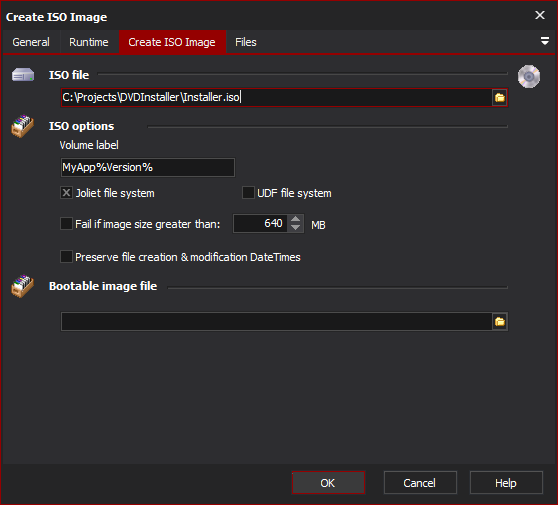Close the Create ISO Image dialog
This screenshot has height=505, width=558.
point(540,15)
